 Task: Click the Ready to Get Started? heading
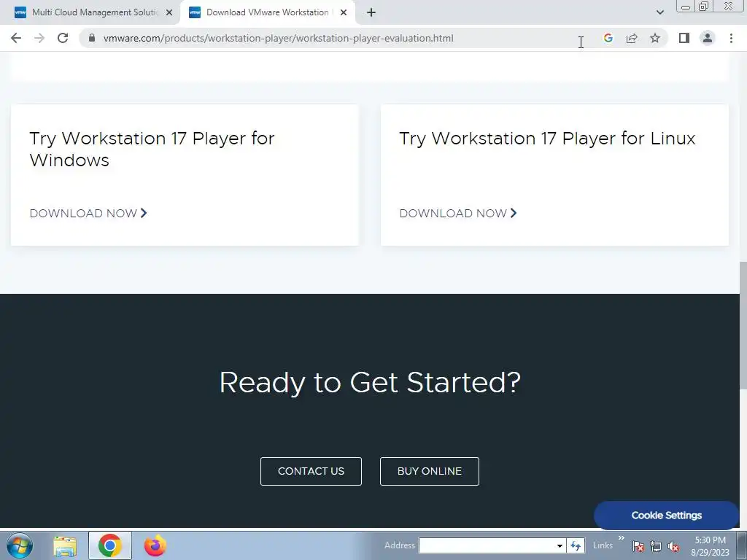370,382
